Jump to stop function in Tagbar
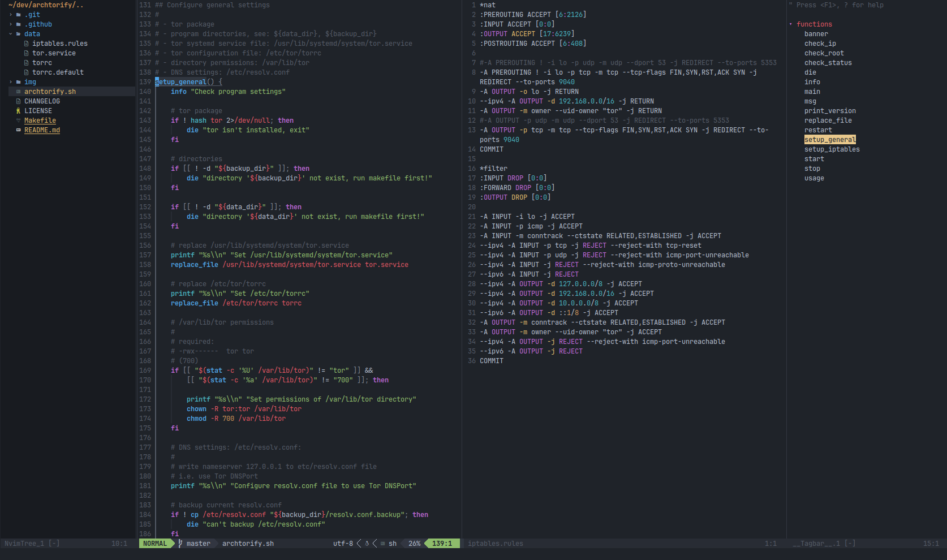The image size is (947, 560). point(812,169)
